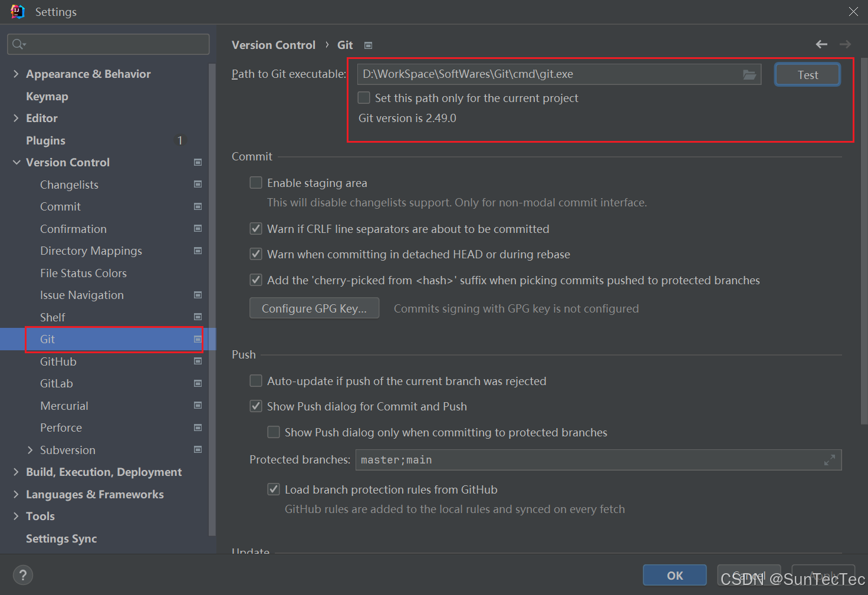Expand Appearance & Behavior section
The height and width of the screenshot is (595, 868).
click(x=16, y=74)
